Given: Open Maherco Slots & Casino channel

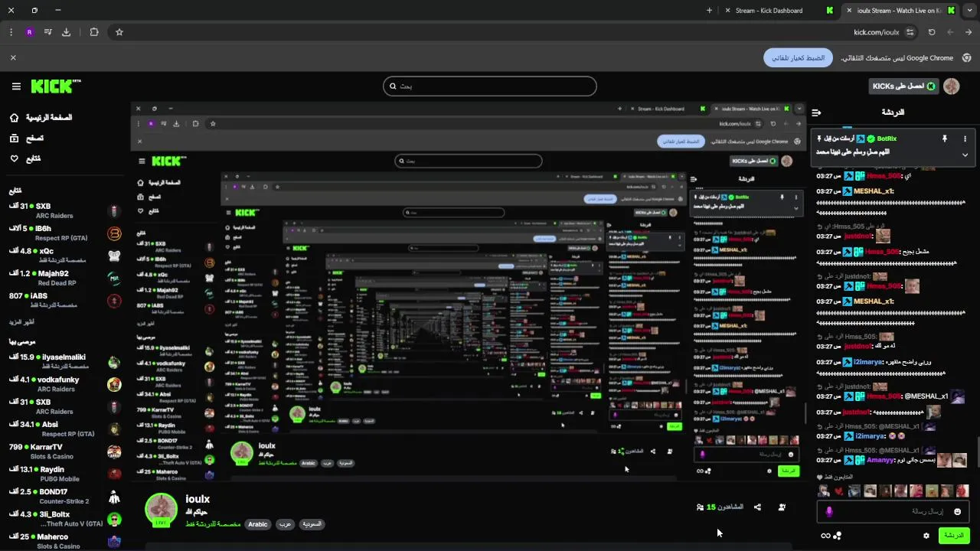Looking at the screenshot, I should (65, 541).
